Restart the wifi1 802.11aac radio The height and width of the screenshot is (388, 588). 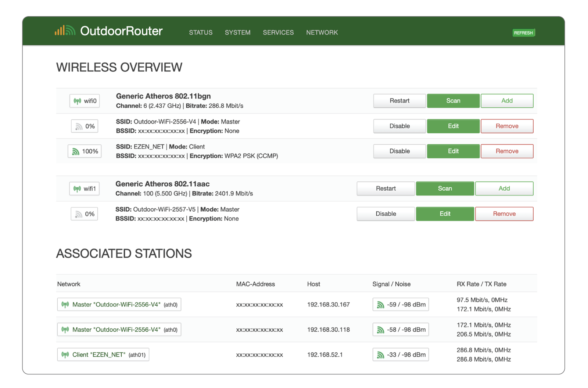386,188
